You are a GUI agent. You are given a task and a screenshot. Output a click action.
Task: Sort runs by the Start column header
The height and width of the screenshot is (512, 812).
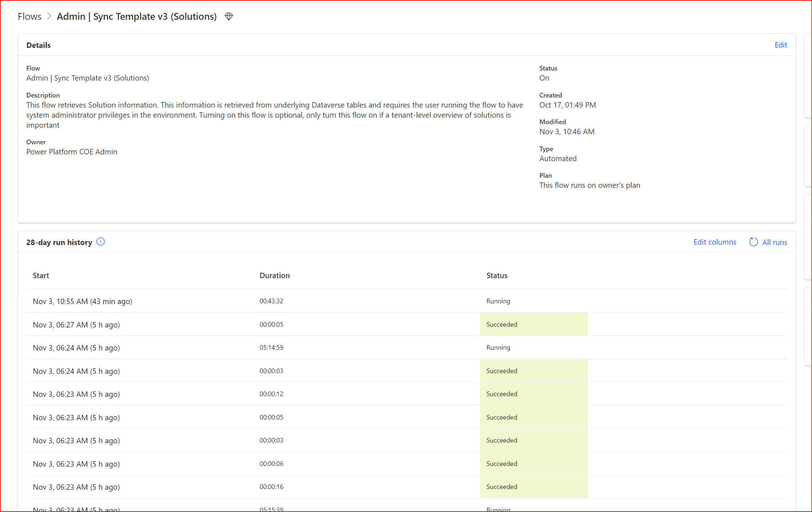[x=41, y=275]
